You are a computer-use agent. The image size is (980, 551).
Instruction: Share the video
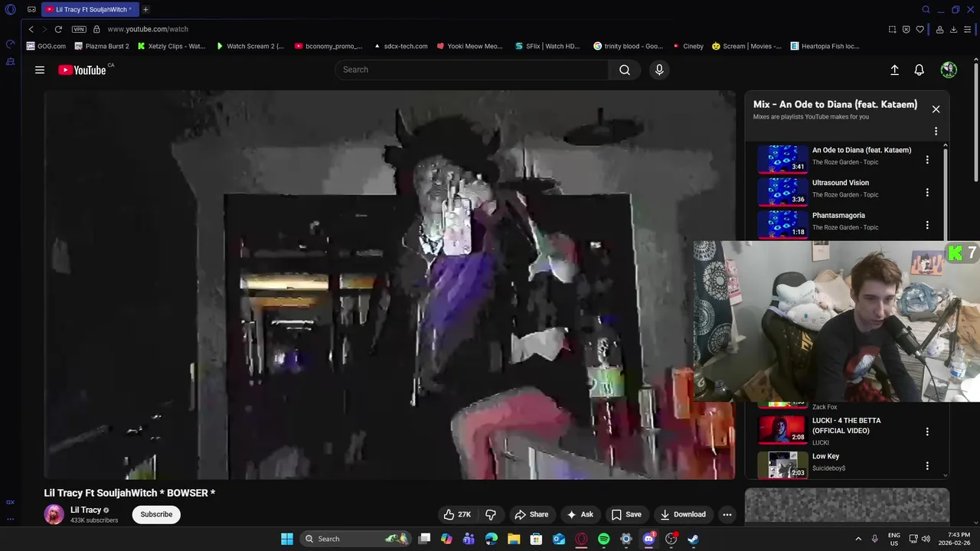[x=531, y=514]
